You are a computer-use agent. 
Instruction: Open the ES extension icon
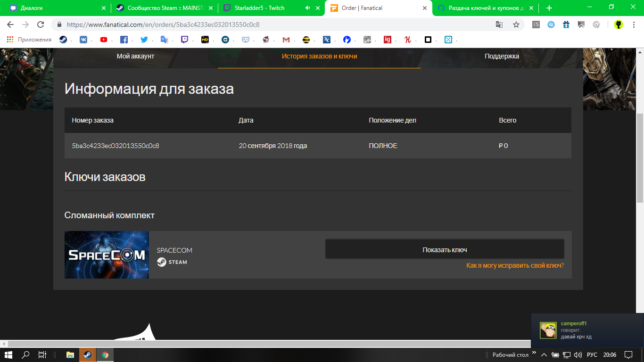click(x=536, y=25)
